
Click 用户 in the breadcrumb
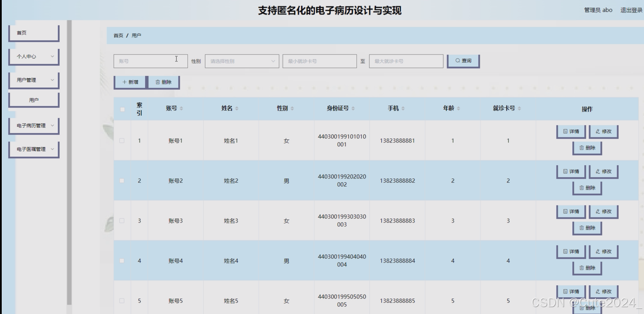pos(136,36)
